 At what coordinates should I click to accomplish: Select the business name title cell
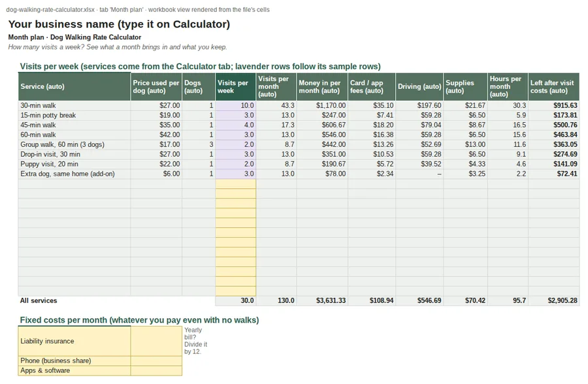[x=120, y=24]
